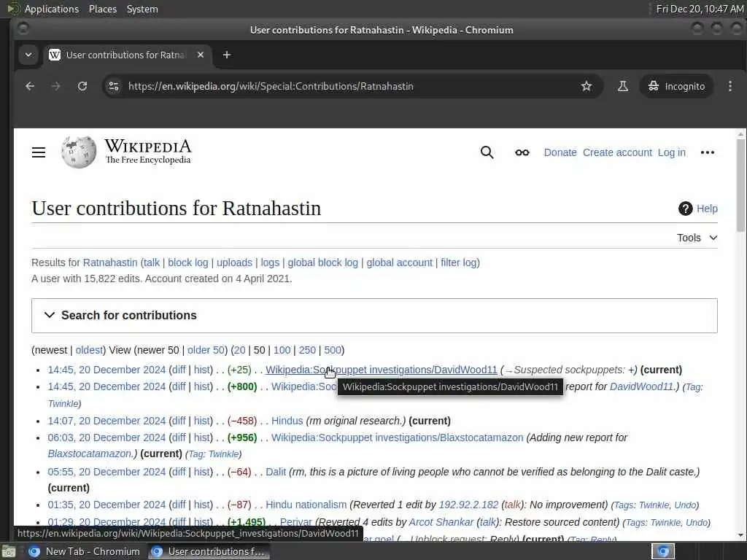Close the User contributions tab
Viewport: 747px width, 560px height.
point(201,55)
